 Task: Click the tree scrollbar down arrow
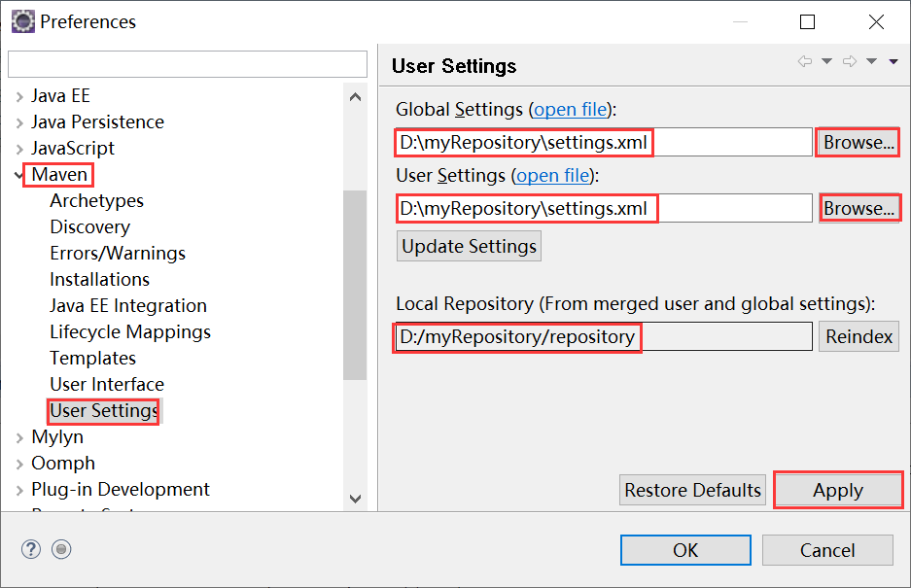point(356,499)
